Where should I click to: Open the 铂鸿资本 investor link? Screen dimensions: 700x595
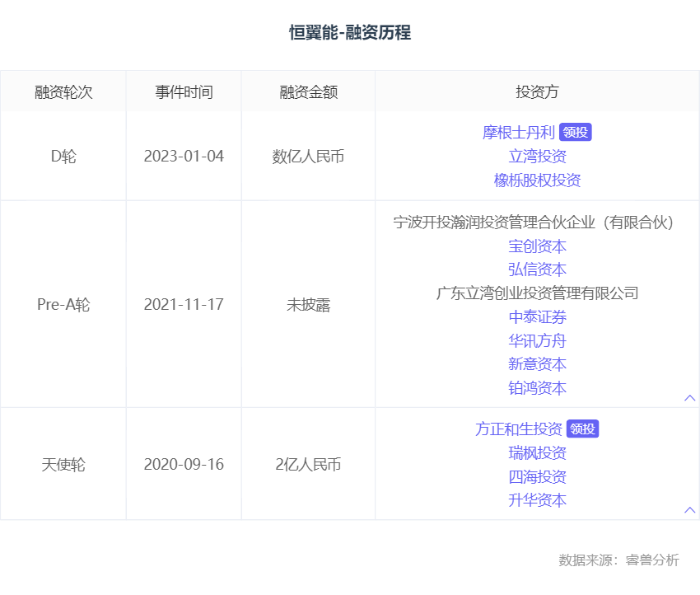(537, 388)
